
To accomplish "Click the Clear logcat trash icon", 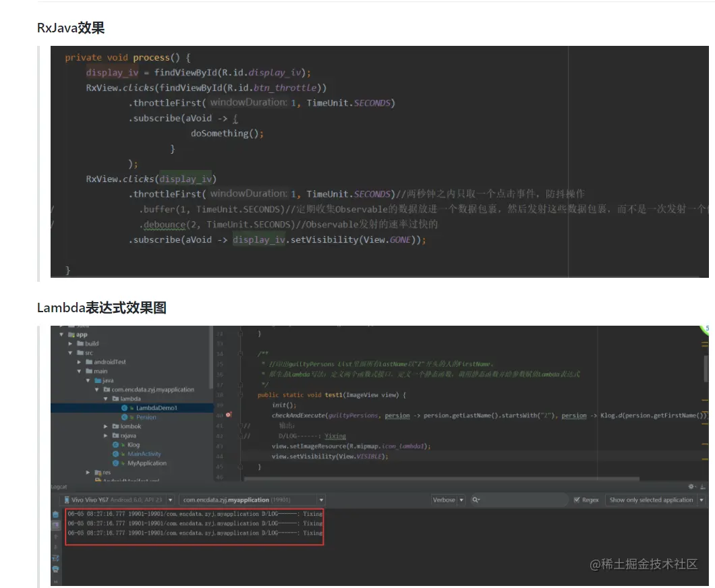I will (x=55, y=514).
